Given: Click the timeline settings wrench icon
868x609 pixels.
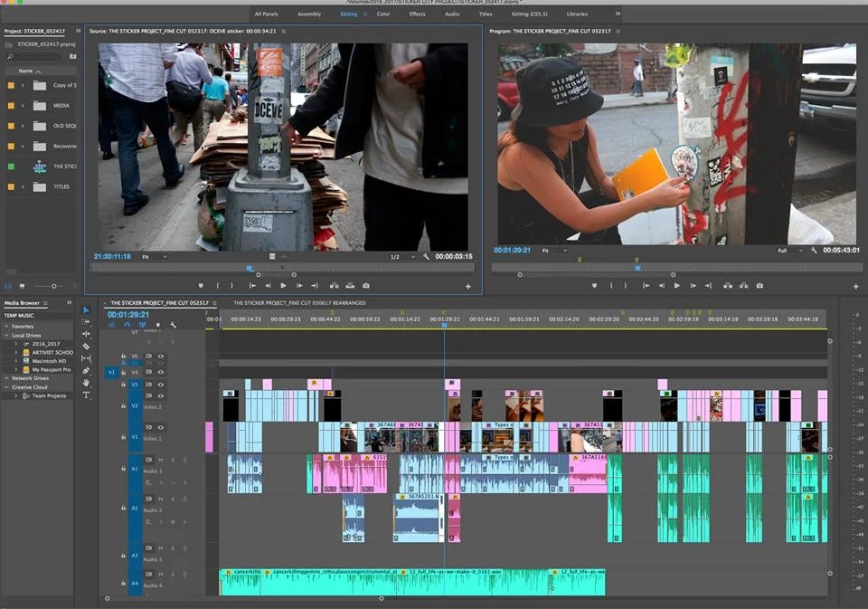Looking at the screenshot, I should tap(173, 325).
